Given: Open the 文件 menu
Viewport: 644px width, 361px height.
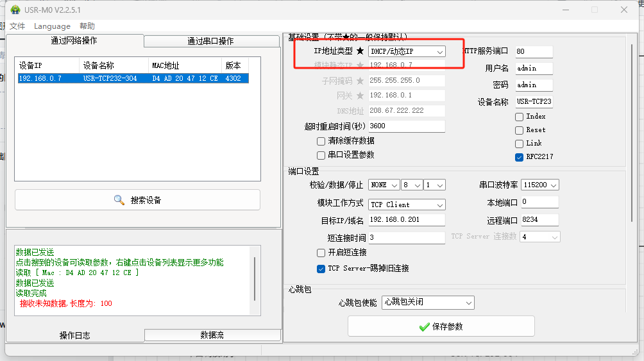Looking at the screenshot, I should click(17, 26).
